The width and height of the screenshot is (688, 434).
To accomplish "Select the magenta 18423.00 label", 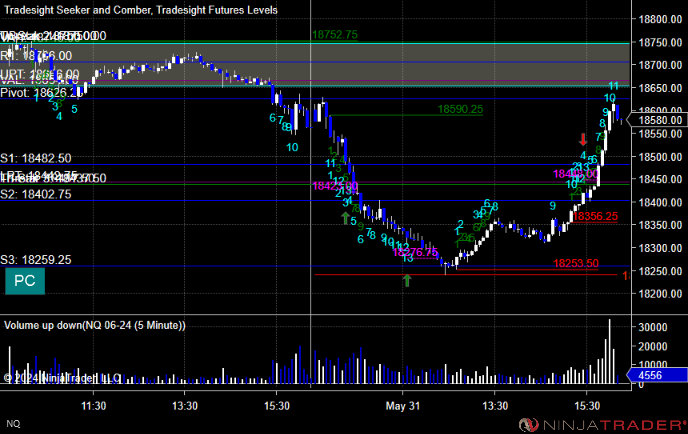I will click(335, 186).
